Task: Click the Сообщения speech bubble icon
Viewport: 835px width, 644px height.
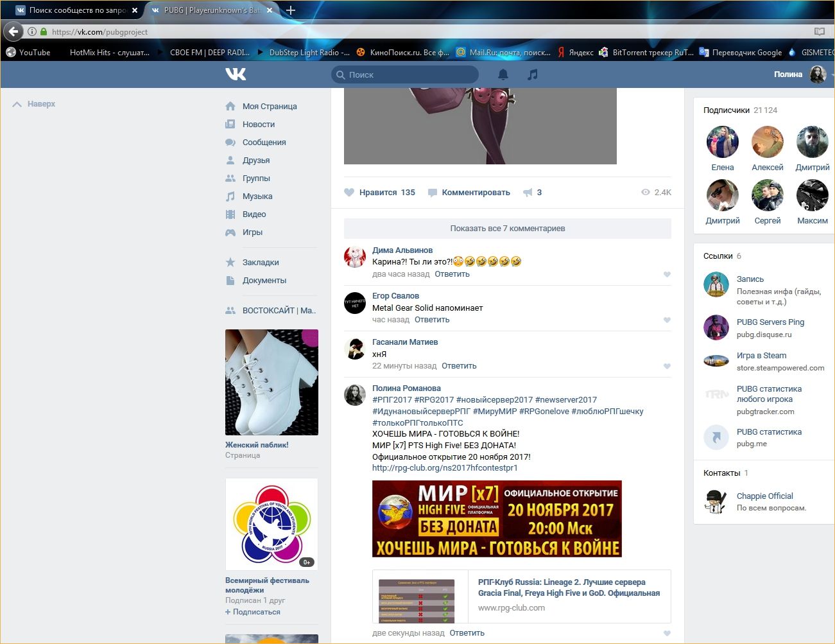Action: click(x=230, y=142)
